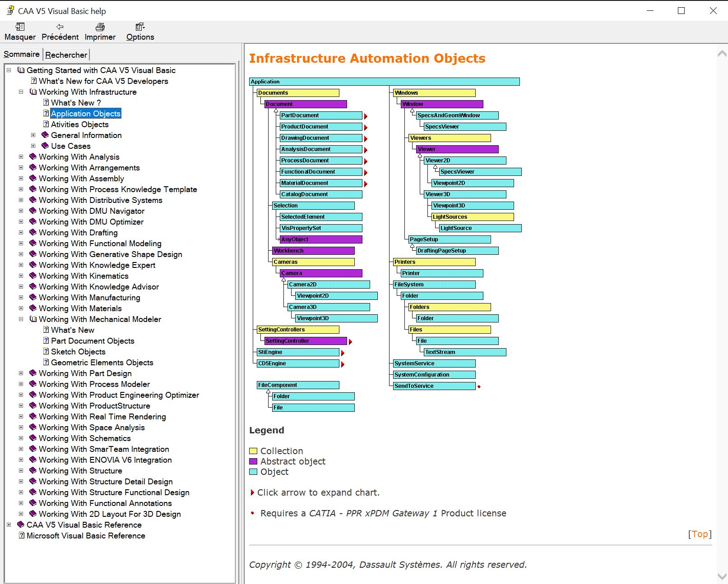Click the content pane scroll-up arrow
This screenshot has width=728, height=584.
point(722,53)
